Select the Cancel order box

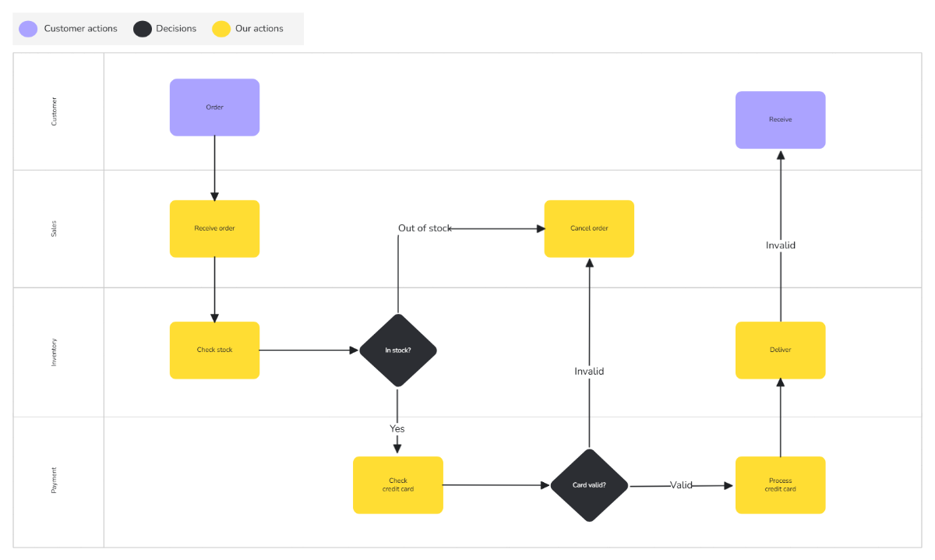point(589,228)
